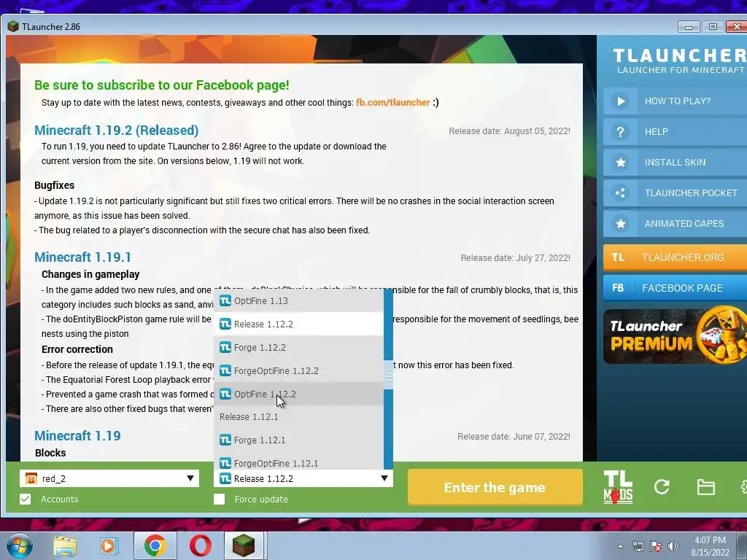Choose Forge 1.12.1 from the list
The width and height of the screenshot is (747, 560).
[x=298, y=440]
